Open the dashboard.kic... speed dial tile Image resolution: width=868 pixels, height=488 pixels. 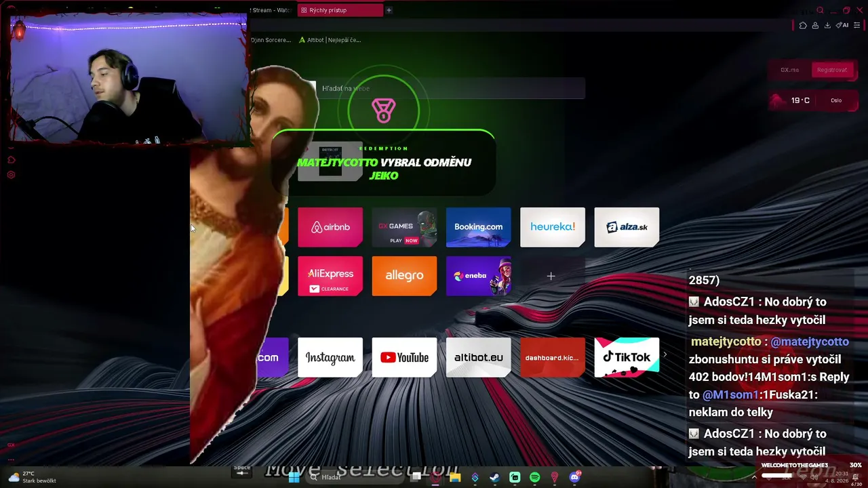pos(553,357)
